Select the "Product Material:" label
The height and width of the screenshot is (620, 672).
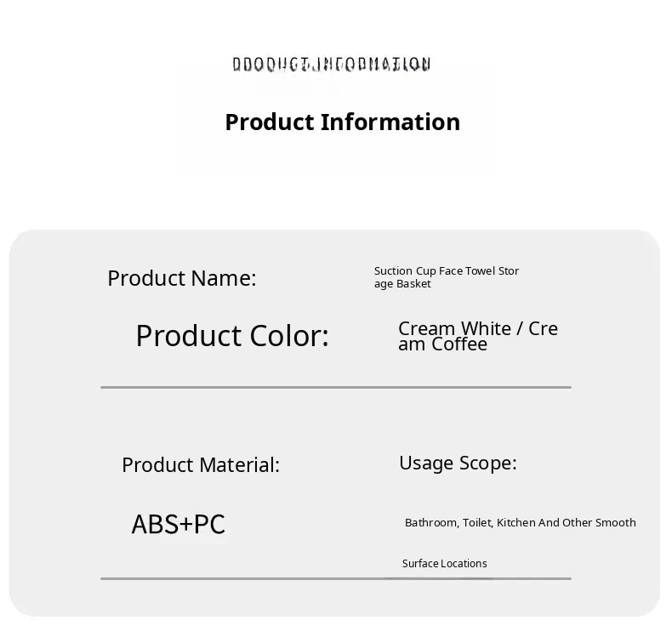coord(200,465)
